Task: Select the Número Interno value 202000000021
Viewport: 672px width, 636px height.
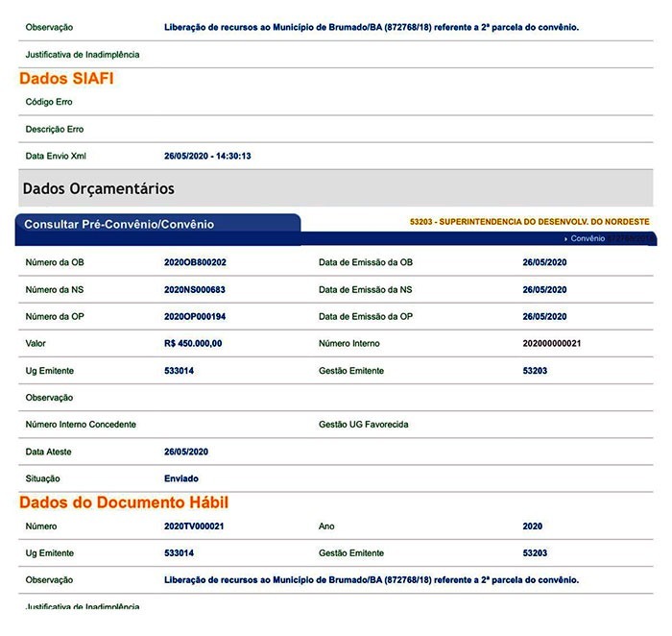Action: pyautogui.click(x=552, y=344)
